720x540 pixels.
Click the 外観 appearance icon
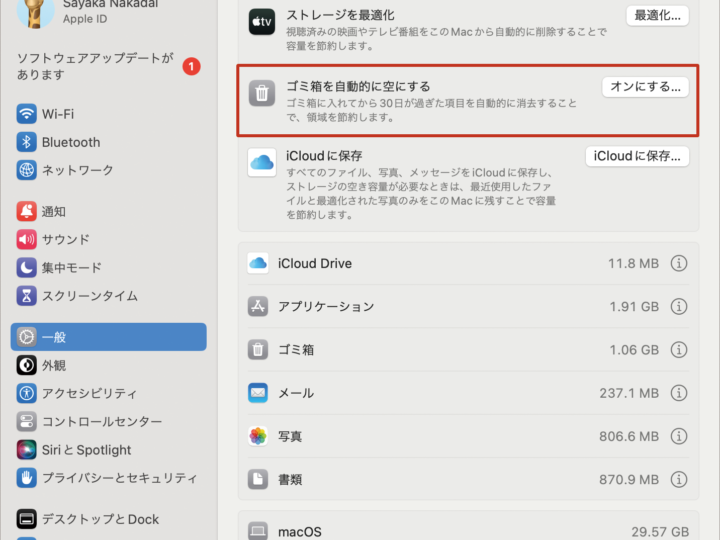pos(26,365)
